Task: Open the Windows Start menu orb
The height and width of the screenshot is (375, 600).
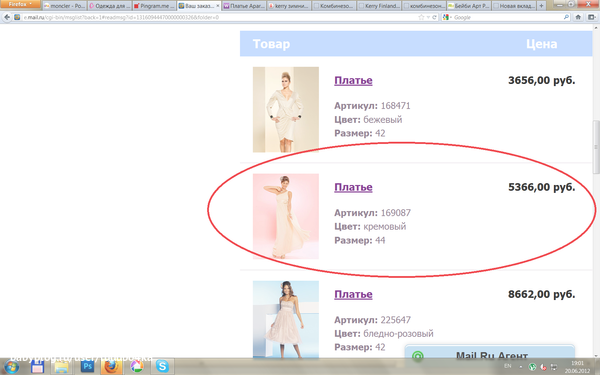Action: (x=11, y=367)
